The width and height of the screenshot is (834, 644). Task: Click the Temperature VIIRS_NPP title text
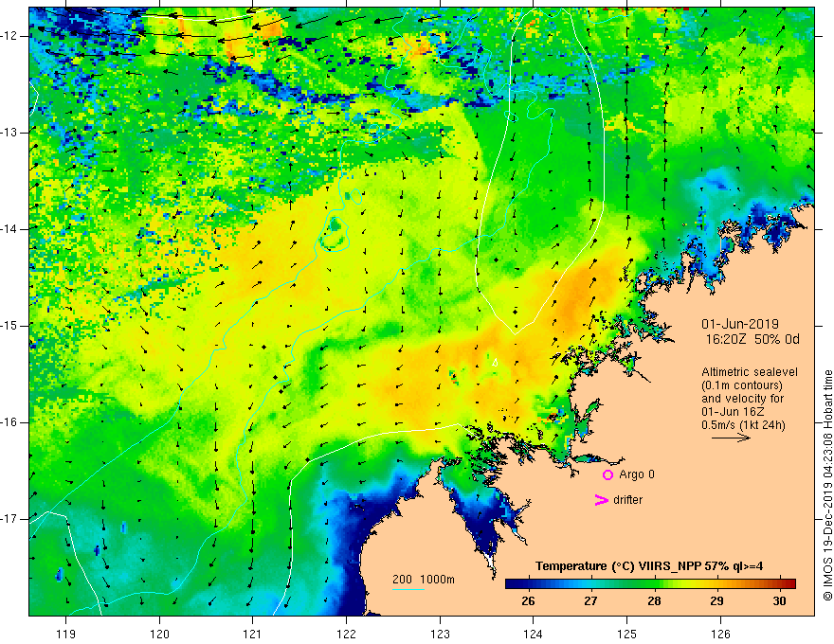pos(649,566)
